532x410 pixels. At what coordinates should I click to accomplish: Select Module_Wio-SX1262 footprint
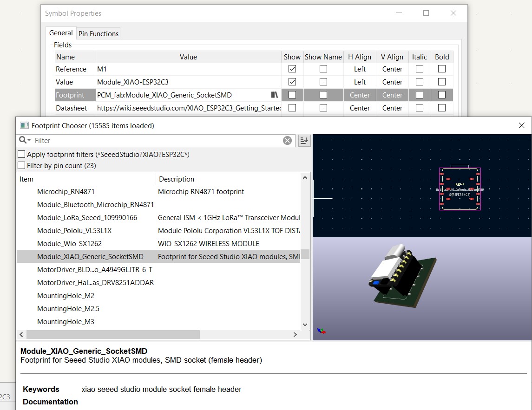tap(70, 243)
